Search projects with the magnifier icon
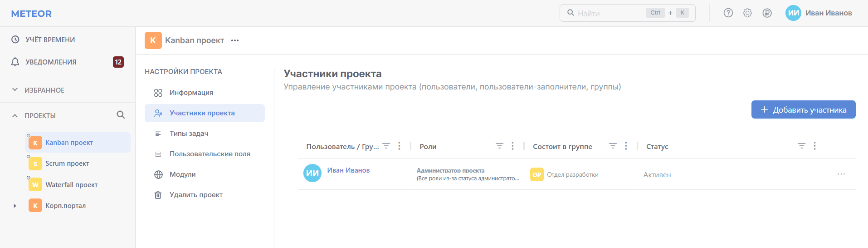868x248 pixels. tap(121, 115)
